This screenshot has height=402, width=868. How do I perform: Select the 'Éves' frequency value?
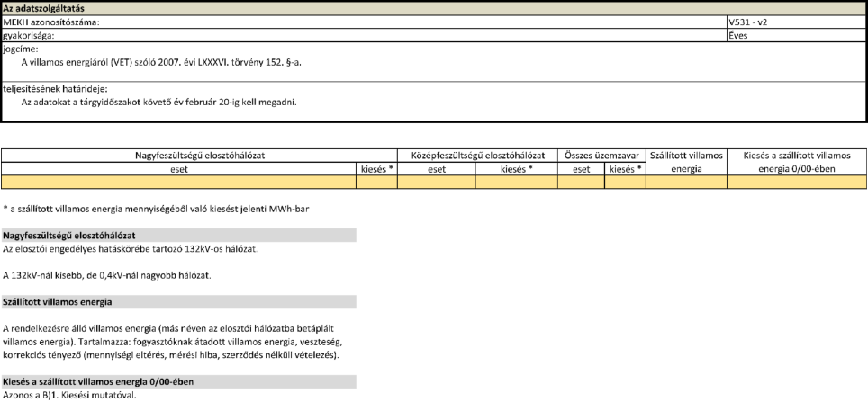(739, 36)
